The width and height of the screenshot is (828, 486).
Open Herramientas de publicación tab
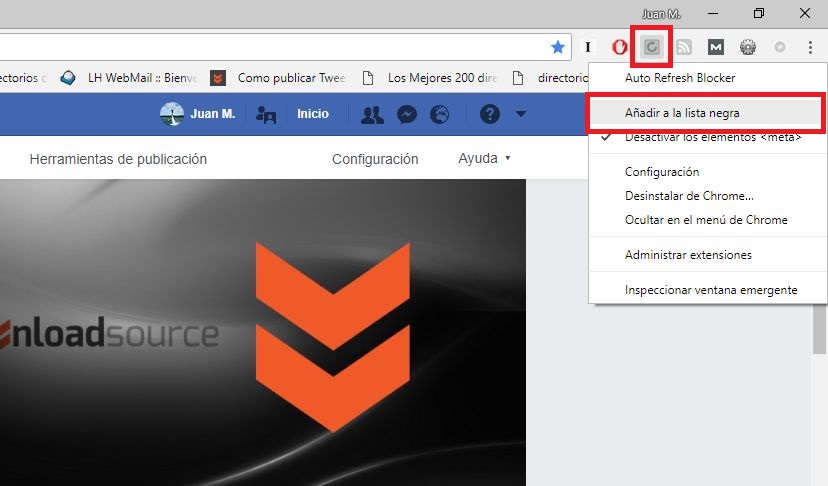coord(118,159)
